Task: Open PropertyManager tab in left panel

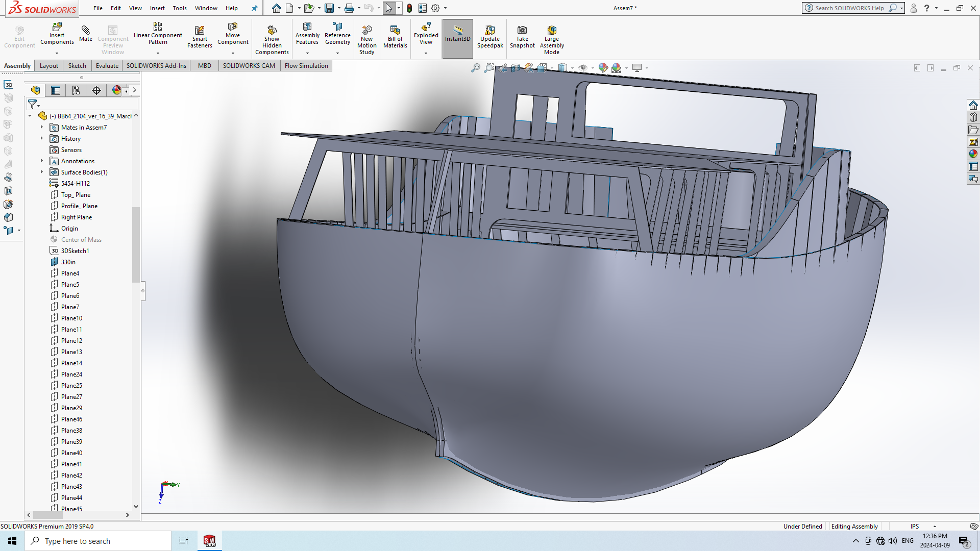Action: (56, 90)
